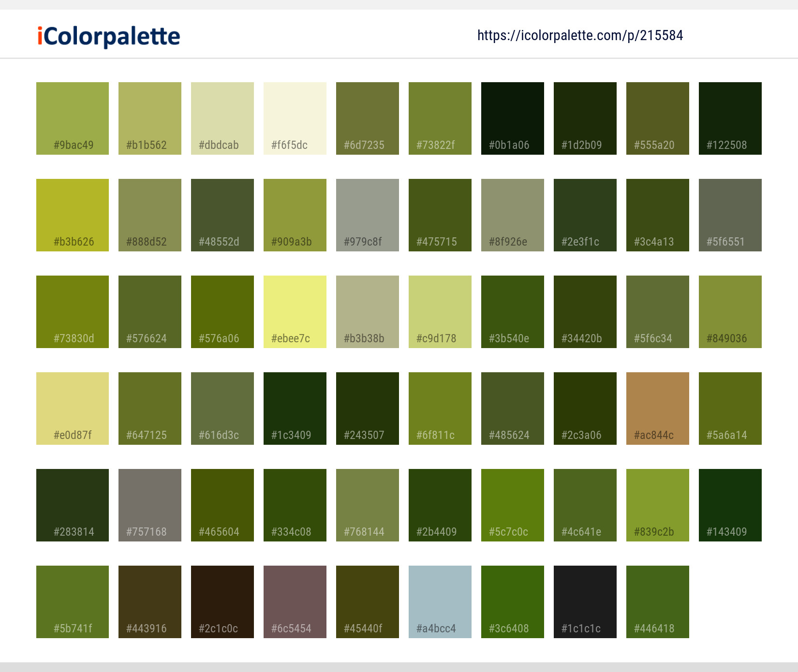Click the #73830d swatch

pos(73,312)
